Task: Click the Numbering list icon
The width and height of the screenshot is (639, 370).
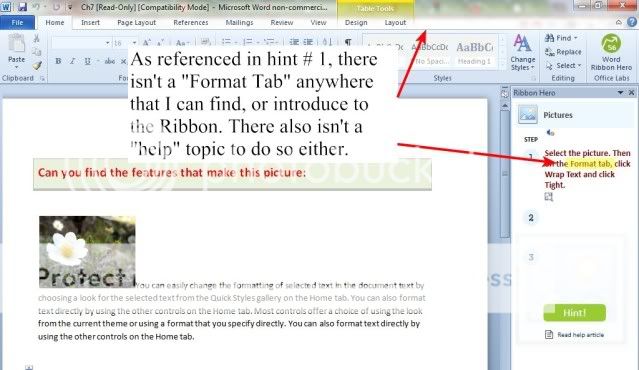Action: coord(248,42)
